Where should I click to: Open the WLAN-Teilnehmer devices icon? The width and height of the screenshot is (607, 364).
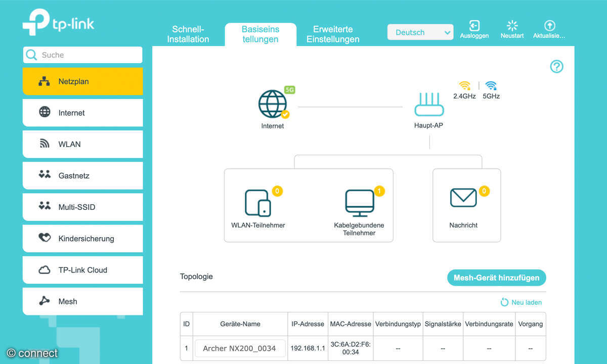(x=257, y=202)
